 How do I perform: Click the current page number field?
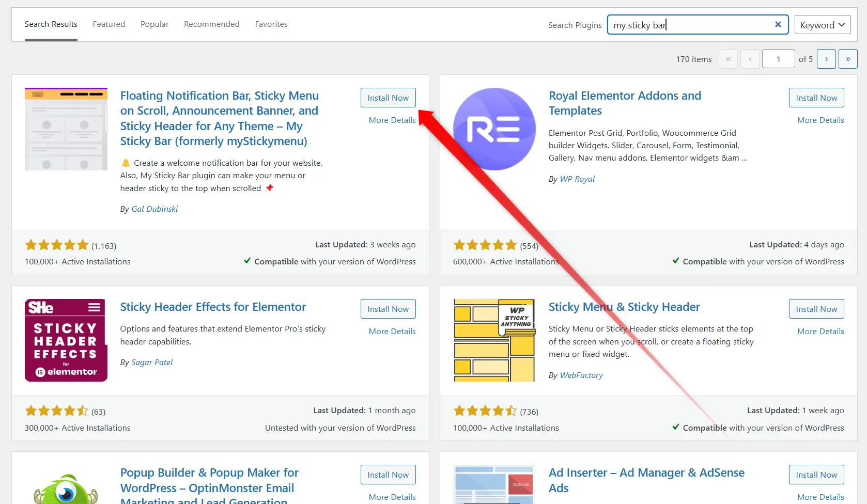[x=778, y=59]
